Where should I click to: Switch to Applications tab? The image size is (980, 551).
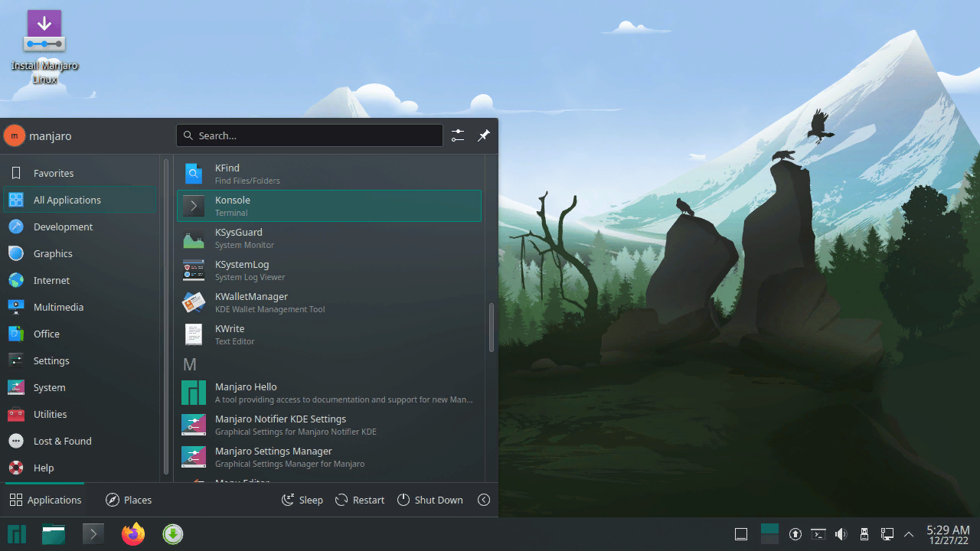point(45,500)
